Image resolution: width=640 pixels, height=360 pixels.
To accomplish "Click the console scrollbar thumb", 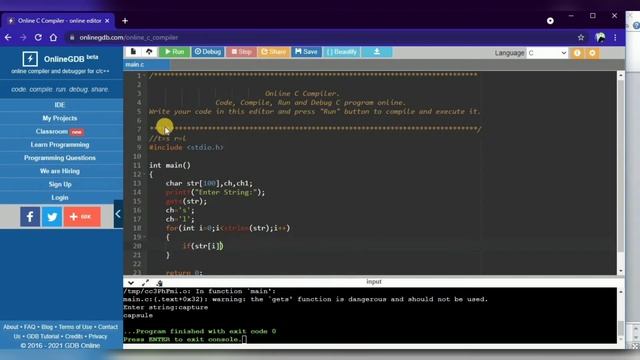I will (x=620, y=327).
